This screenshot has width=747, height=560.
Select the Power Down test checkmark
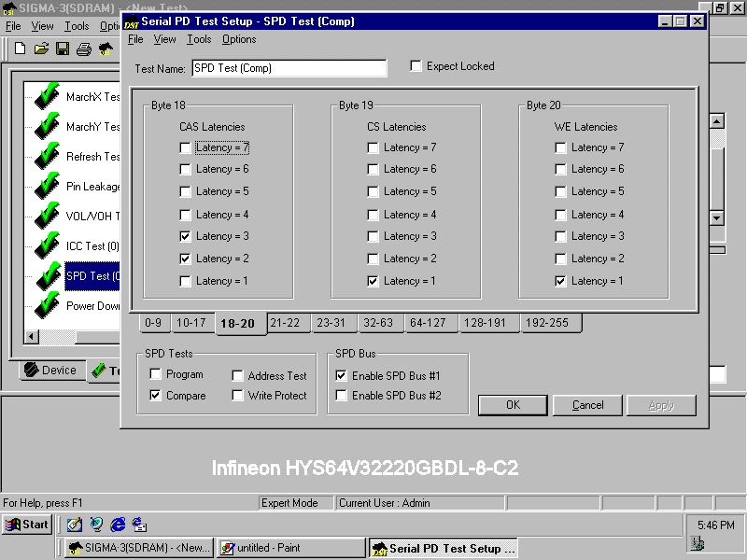tap(47, 305)
